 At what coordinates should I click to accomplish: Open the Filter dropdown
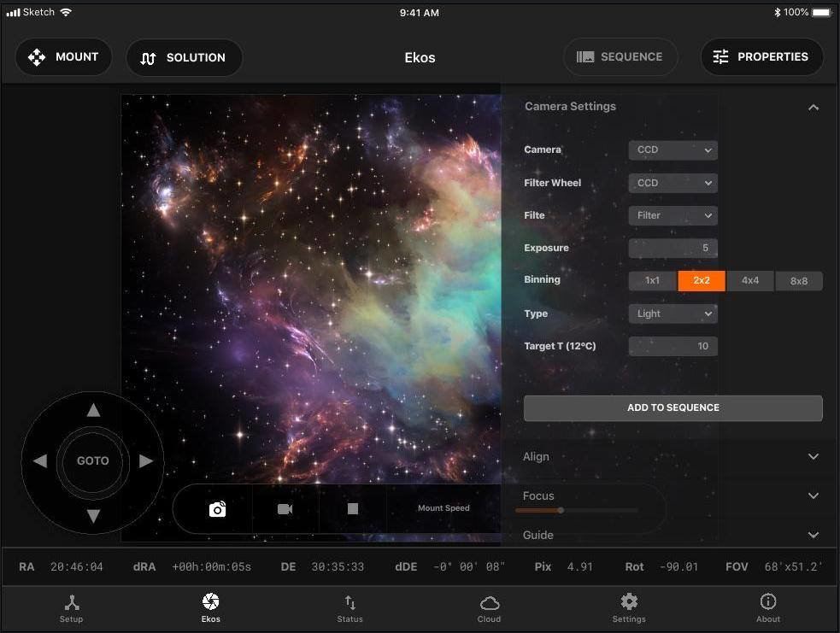673,215
